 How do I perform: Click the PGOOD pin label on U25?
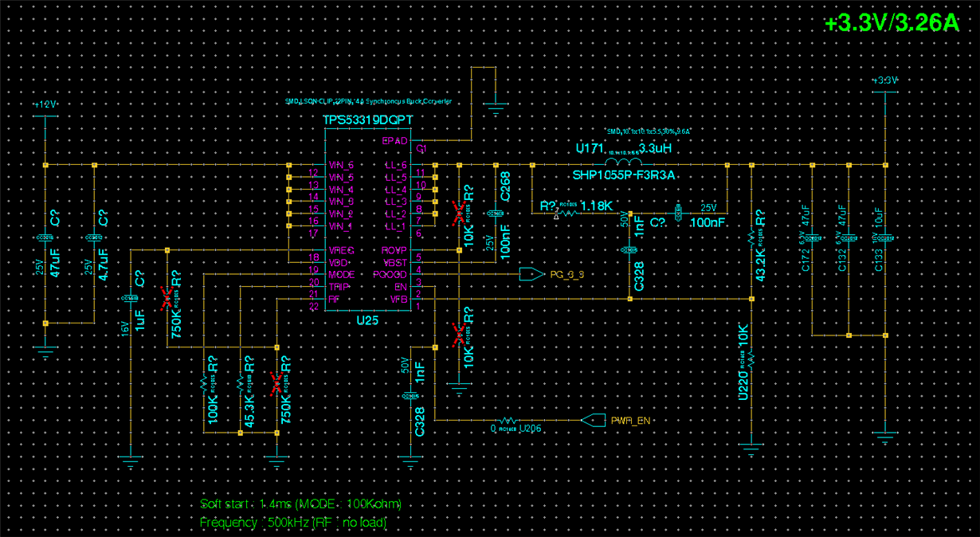(x=390, y=275)
